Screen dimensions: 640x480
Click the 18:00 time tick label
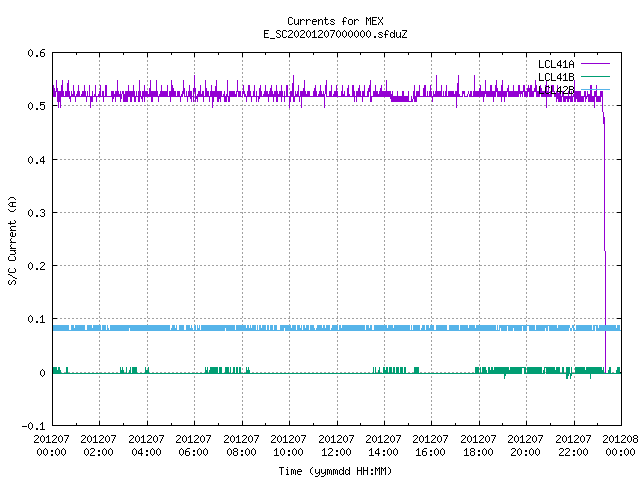478,452
